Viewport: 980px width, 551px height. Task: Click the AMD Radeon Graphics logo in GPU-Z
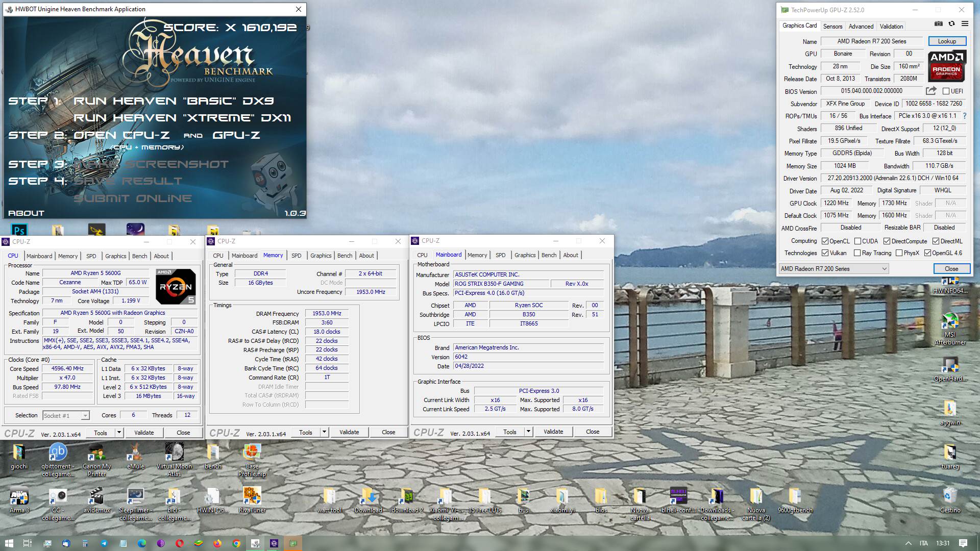[946, 66]
